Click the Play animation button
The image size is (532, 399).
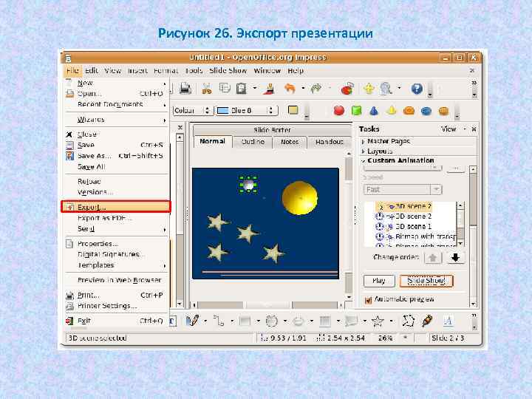[x=379, y=281]
